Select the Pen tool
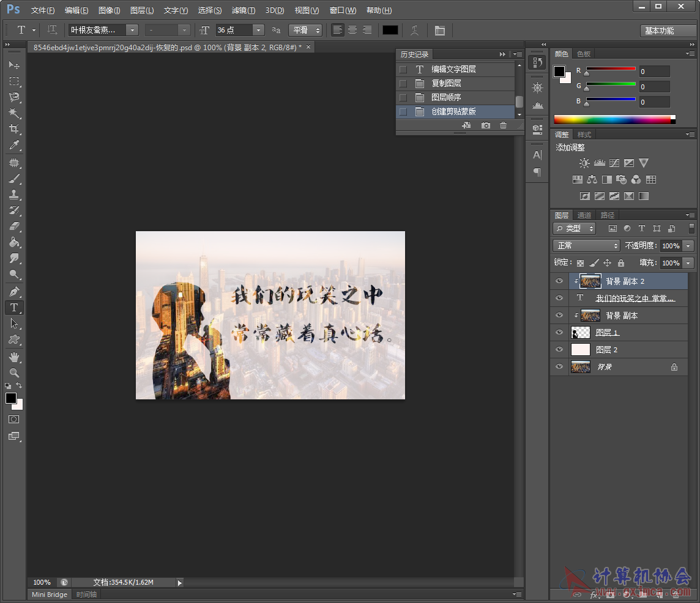 tap(14, 292)
